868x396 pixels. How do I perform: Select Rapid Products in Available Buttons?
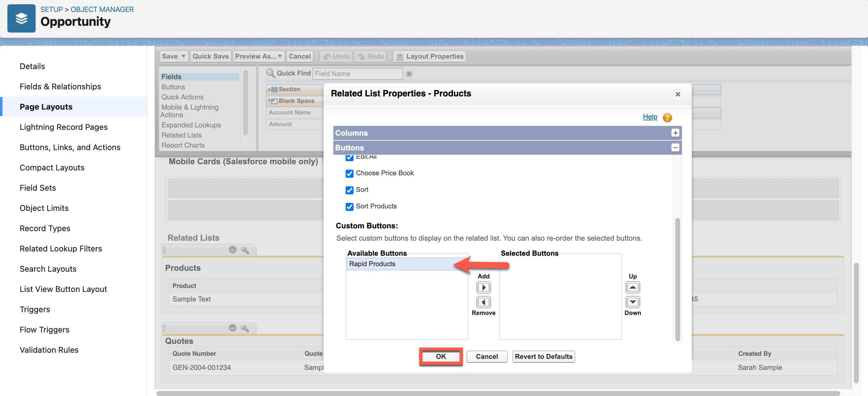click(x=406, y=264)
